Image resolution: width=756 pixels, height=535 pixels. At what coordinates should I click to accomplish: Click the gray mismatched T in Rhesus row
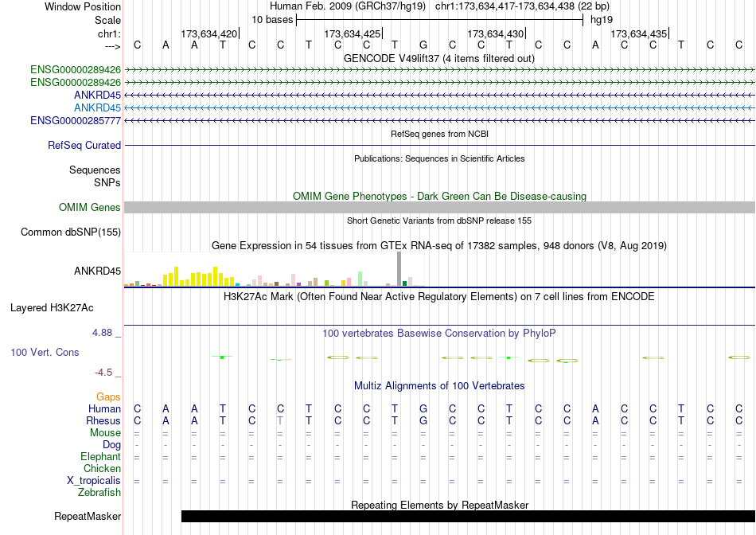(x=280, y=420)
